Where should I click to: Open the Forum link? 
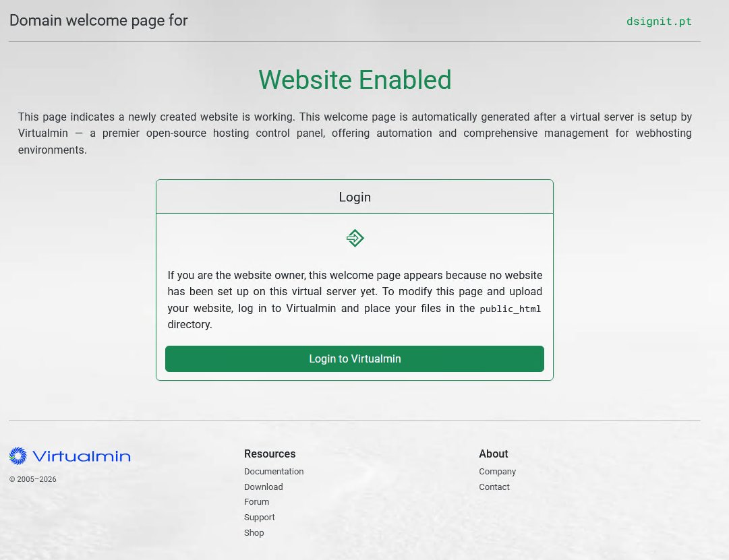coord(257,502)
